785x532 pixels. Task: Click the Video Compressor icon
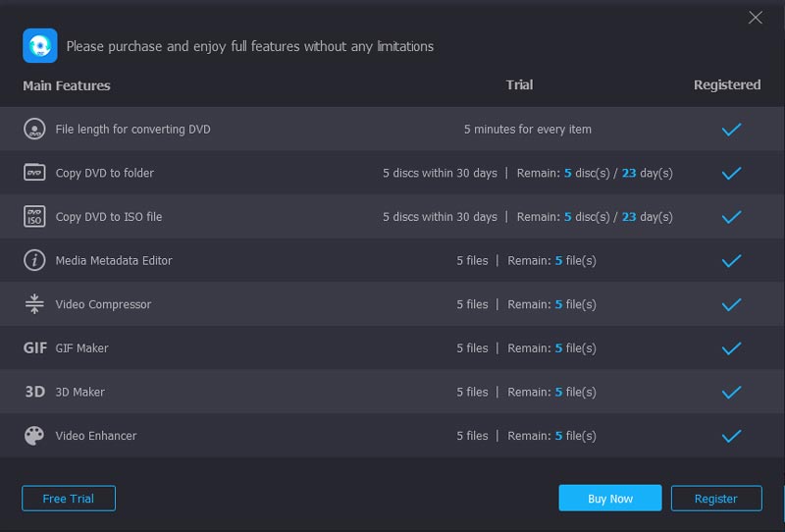pyautogui.click(x=34, y=304)
